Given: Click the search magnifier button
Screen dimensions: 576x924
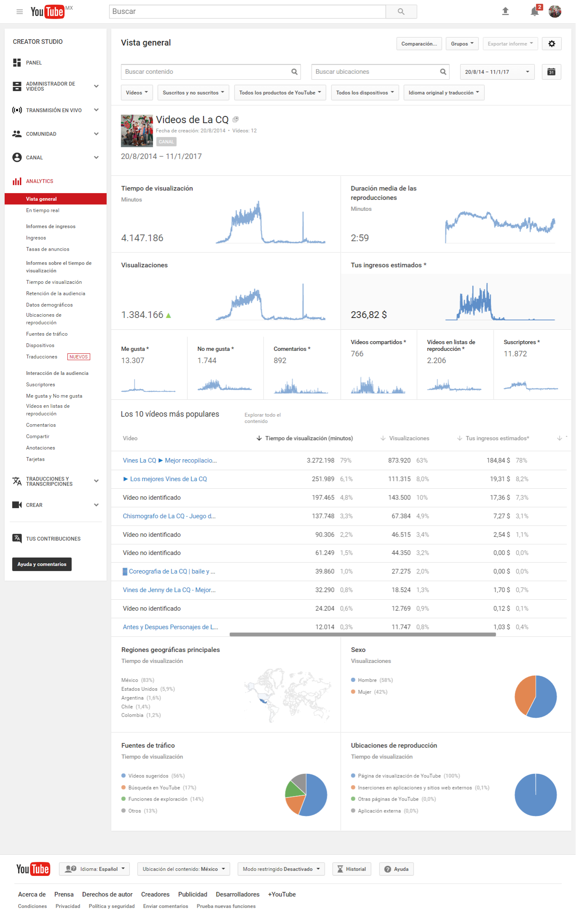Looking at the screenshot, I should coord(401,12).
